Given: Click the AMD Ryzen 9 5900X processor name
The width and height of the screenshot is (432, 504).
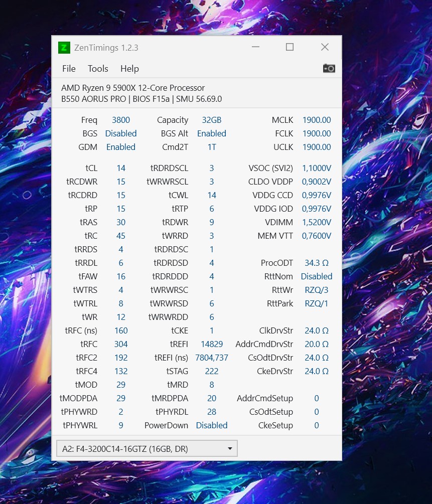Looking at the screenshot, I should tap(133, 88).
